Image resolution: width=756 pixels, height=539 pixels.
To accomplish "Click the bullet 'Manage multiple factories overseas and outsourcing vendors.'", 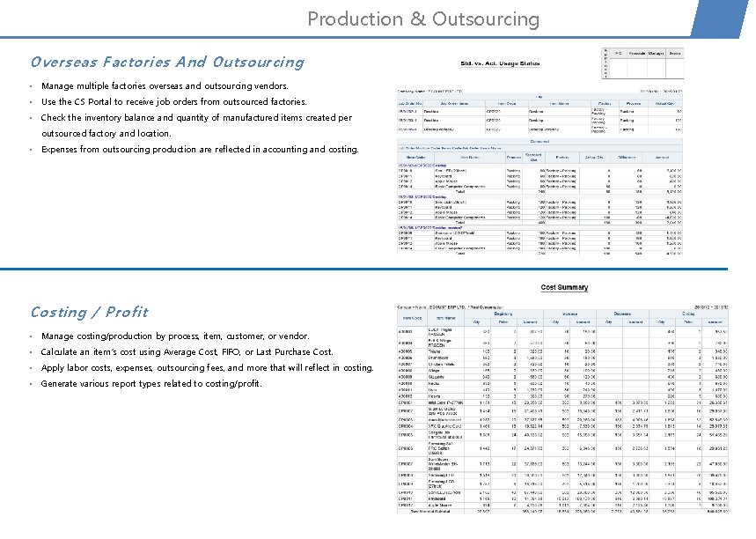I will coord(165,86).
